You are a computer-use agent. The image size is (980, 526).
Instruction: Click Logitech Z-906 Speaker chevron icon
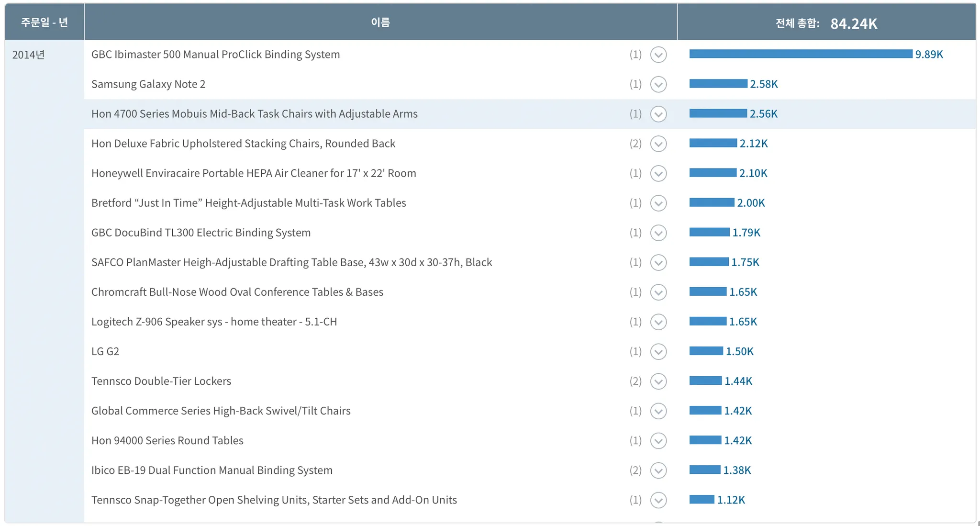click(658, 322)
